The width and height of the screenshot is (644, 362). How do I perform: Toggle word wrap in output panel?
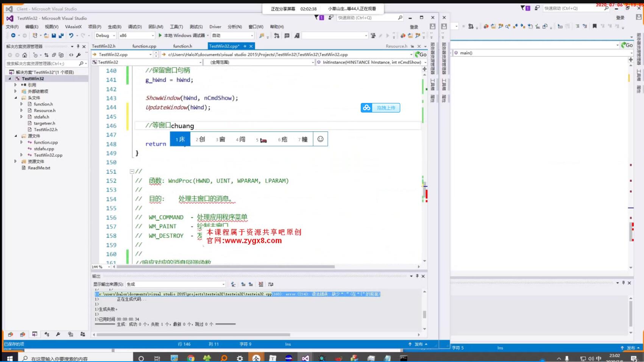(271, 284)
